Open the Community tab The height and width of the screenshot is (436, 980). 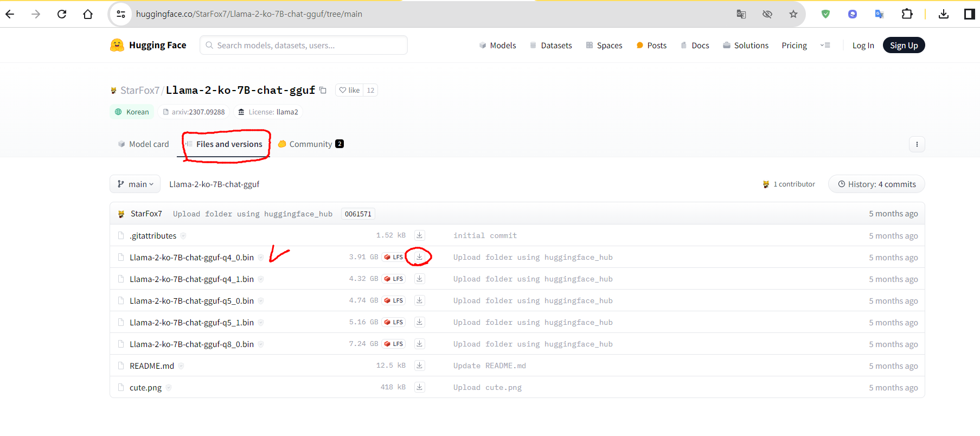coord(311,144)
